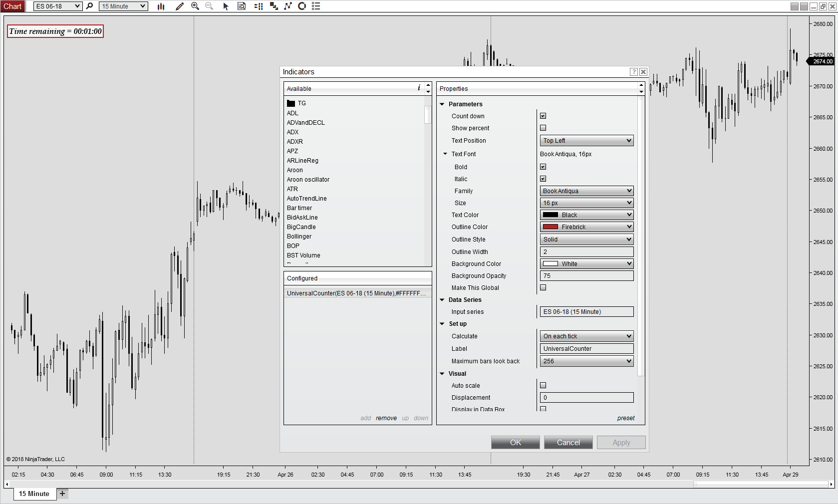
Task: Open the instrument search magnifier
Action: tap(90, 6)
